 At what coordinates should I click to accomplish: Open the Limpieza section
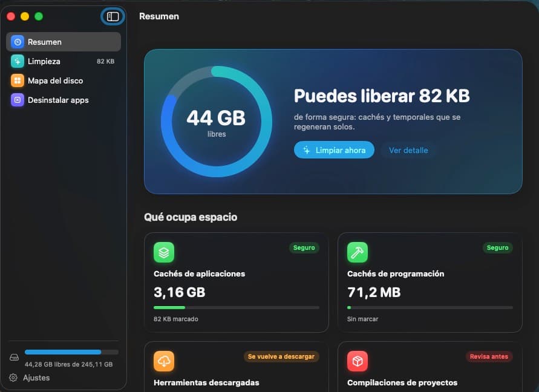tap(64, 61)
